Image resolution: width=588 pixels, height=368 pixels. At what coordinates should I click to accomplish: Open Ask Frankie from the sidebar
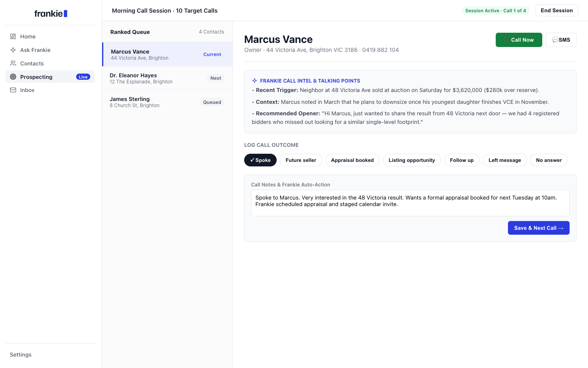pos(50,50)
